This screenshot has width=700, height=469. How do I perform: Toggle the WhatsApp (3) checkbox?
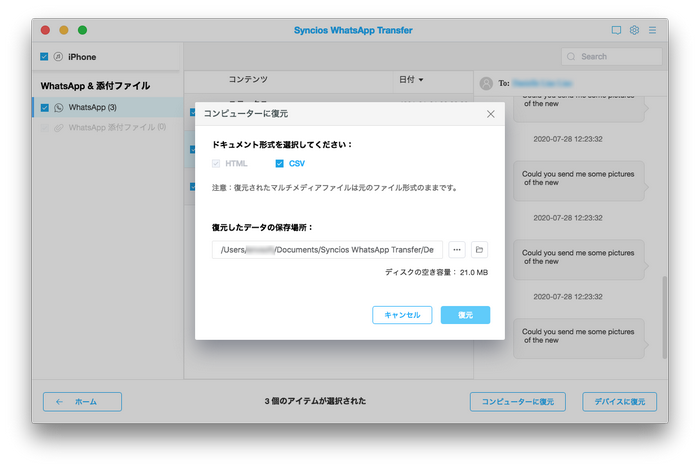[x=45, y=108]
